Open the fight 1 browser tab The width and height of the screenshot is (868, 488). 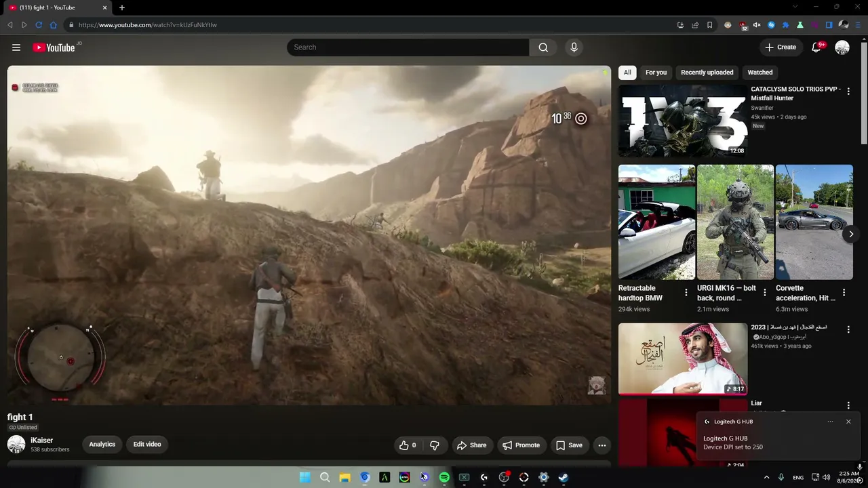57,7
